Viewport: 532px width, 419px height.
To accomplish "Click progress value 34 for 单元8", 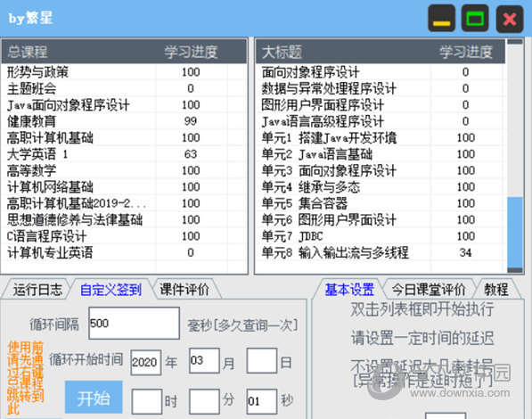I will click(x=465, y=252).
